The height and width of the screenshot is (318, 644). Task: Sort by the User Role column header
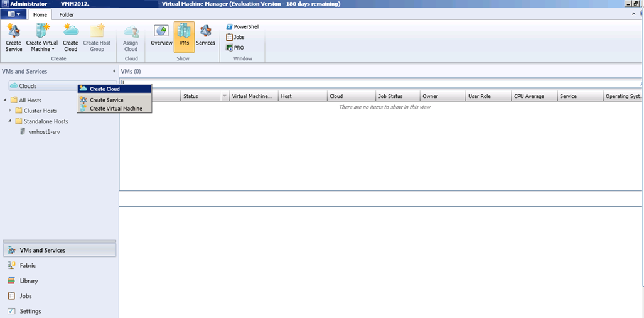[x=488, y=96]
